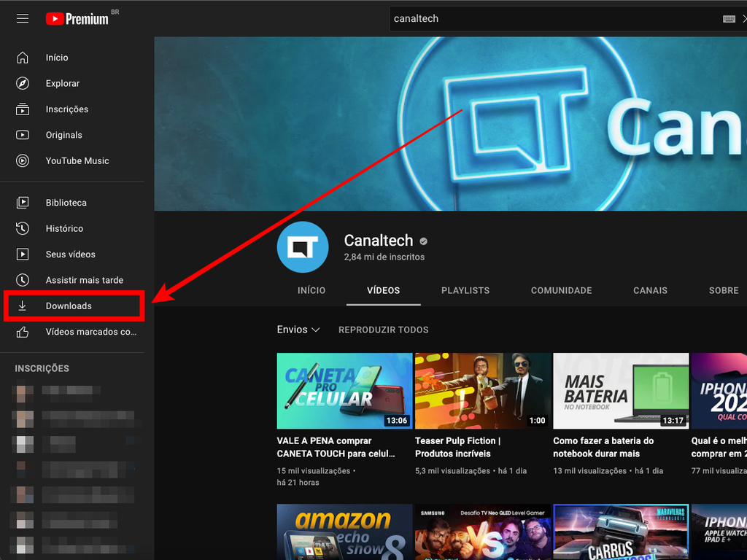Open Seus vídeos in the sidebar
The width and height of the screenshot is (747, 560).
click(72, 254)
